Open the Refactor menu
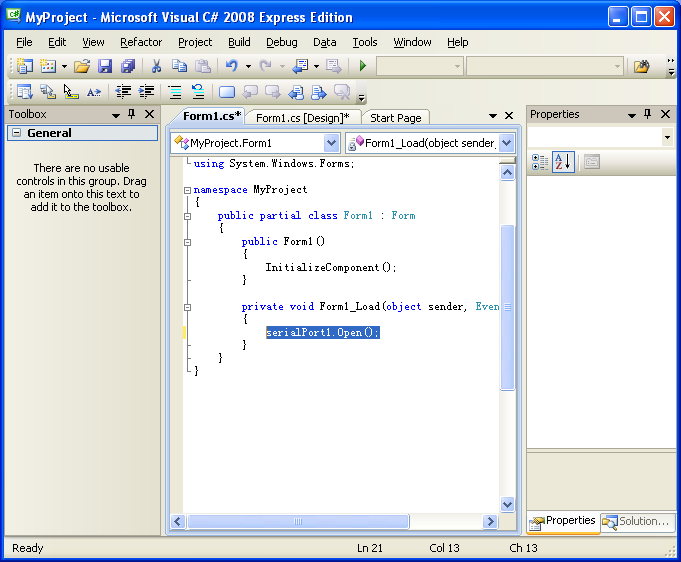The image size is (681, 562). pyautogui.click(x=141, y=42)
